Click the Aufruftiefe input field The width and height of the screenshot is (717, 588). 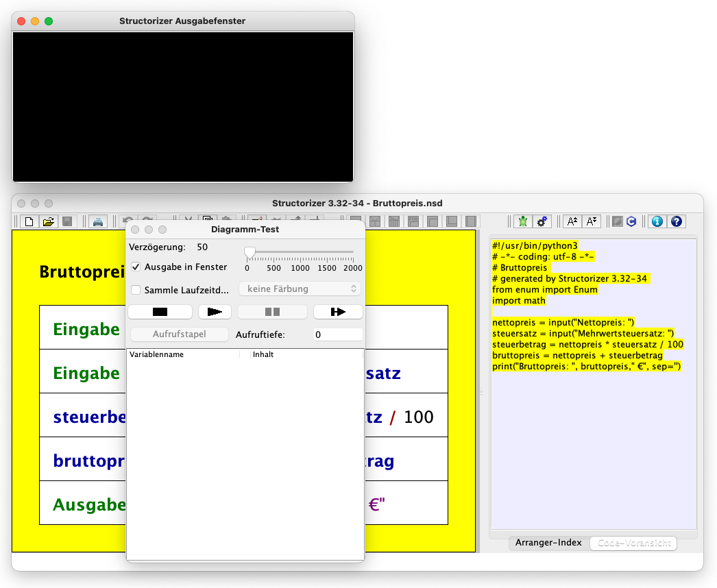point(338,334)
